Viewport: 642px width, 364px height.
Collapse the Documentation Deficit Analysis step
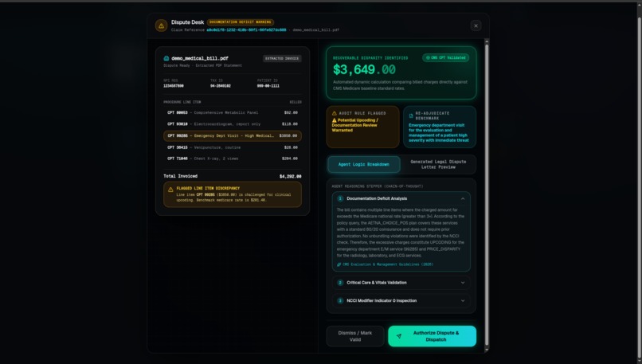[463, 198]
